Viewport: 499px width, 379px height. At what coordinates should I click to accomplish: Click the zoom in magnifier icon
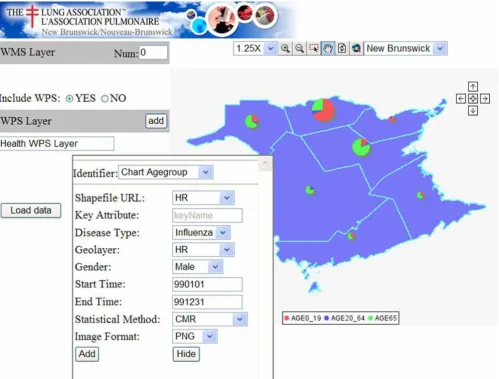point(285,49)
